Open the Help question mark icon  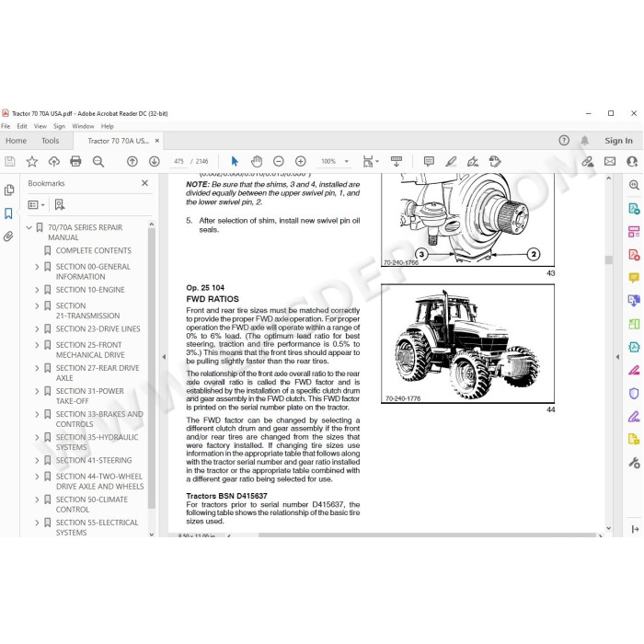[x=564, y=141]
